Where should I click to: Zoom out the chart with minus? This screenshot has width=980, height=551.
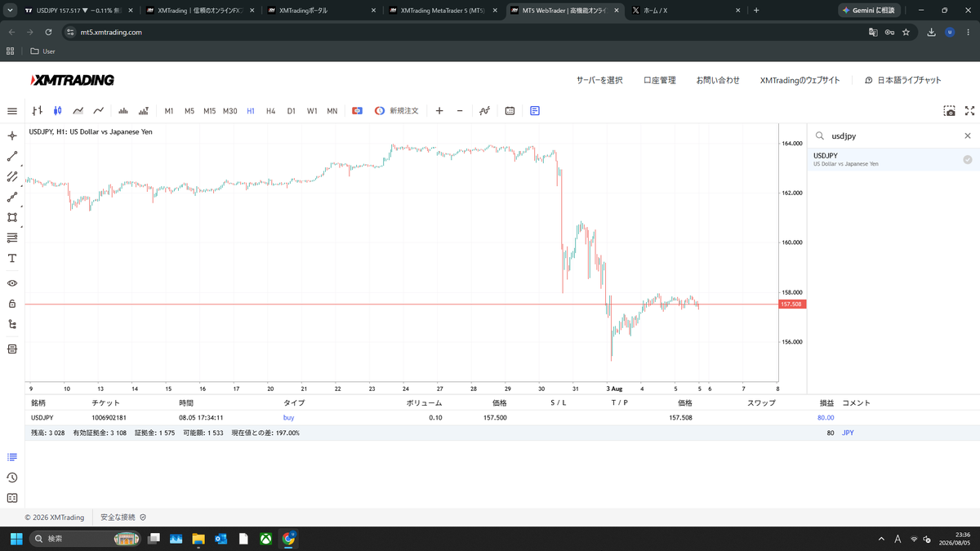[x=460, y=111]
